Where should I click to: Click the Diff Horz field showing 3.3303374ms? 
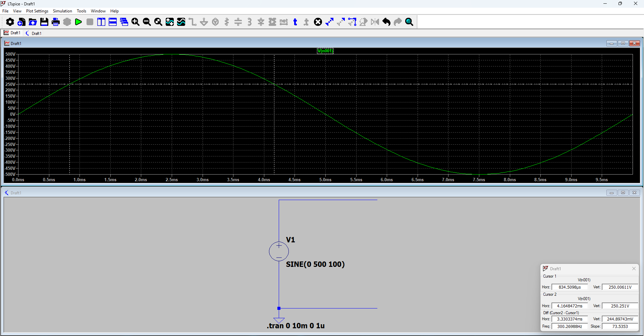(x=570, y=319)
